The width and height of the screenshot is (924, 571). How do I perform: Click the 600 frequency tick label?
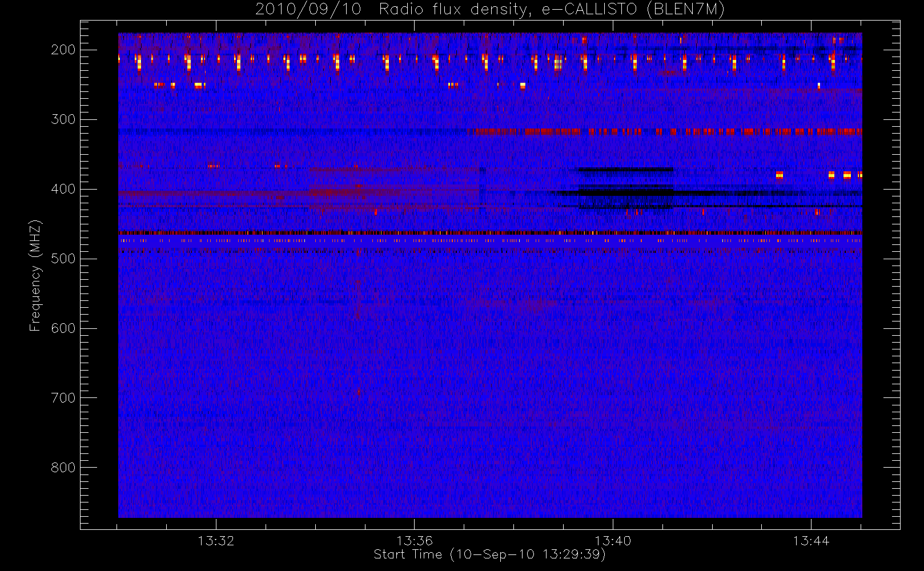point(63,328)
